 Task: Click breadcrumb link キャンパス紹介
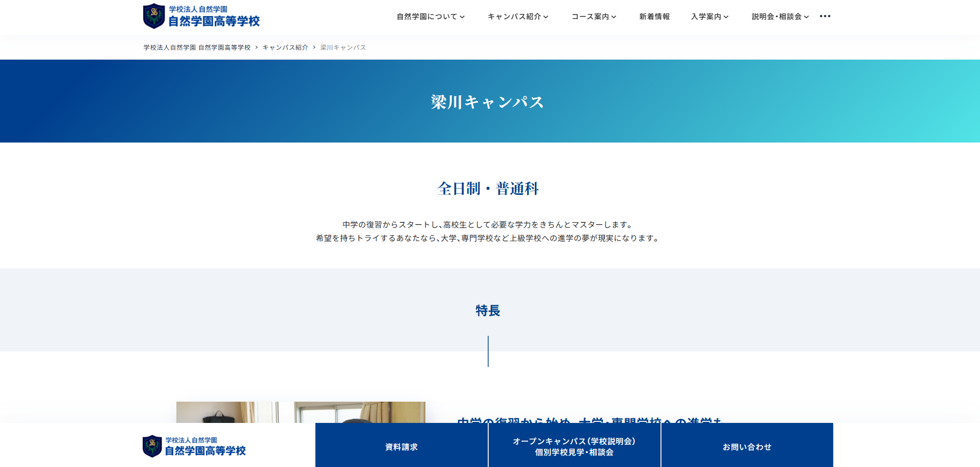click(x=285, y=48)
